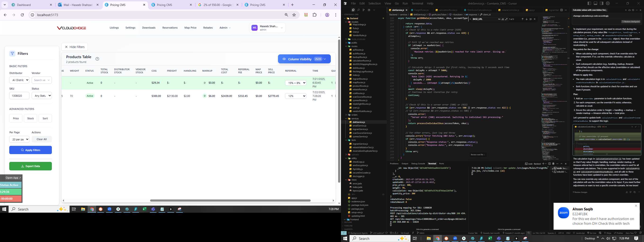Viewport: 644px width, 242px height.
Task: Open Excel from the right taskbar
Action: 490,238
